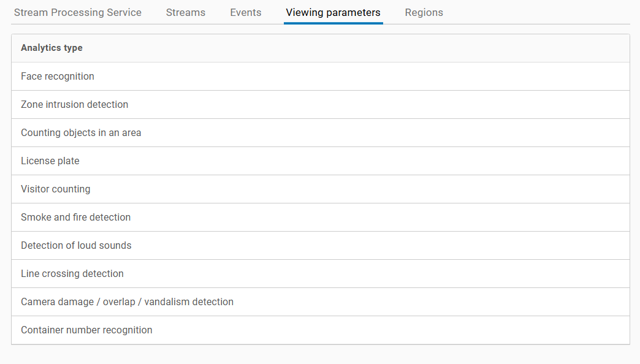
Task: Click the Detection of loud sounds row
Action: 76,246
